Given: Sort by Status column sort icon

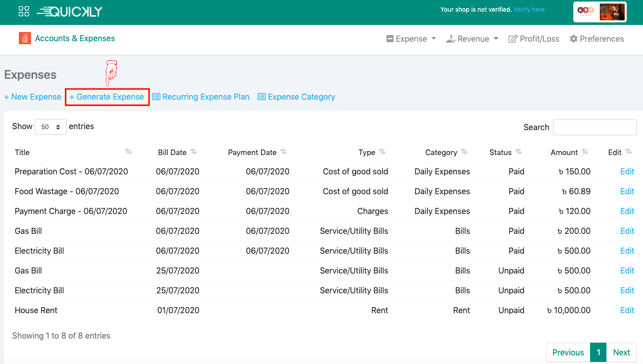Looking at the screenshot, I should tap(518, 151).
